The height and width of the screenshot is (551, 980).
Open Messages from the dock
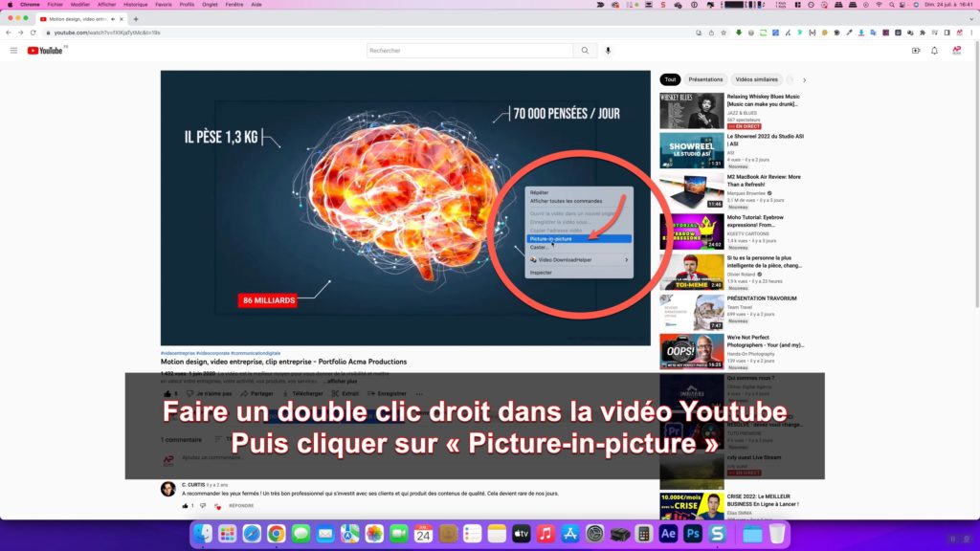[x=301, y=534]
